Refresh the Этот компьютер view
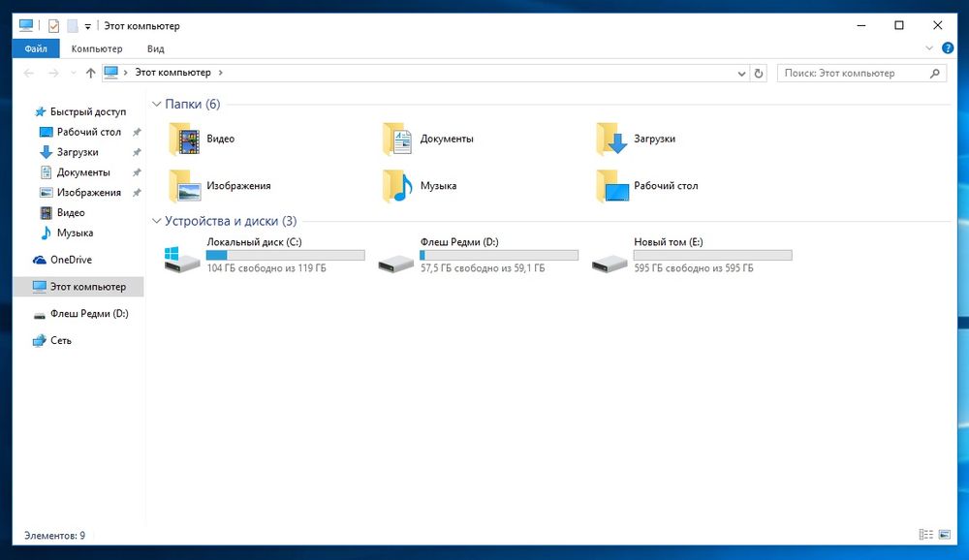The height and width of the screenshot is (560, 969). tap(759, 73)
